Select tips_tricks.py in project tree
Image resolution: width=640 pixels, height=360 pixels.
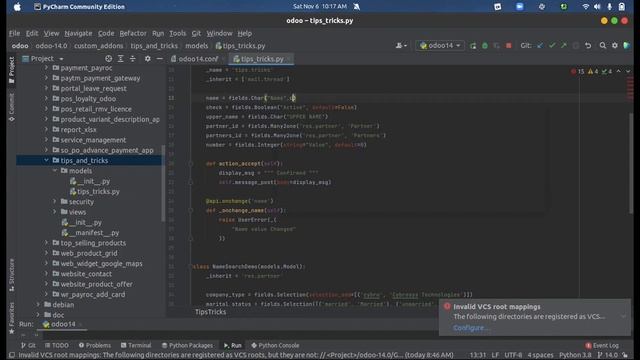pos(94,191)
